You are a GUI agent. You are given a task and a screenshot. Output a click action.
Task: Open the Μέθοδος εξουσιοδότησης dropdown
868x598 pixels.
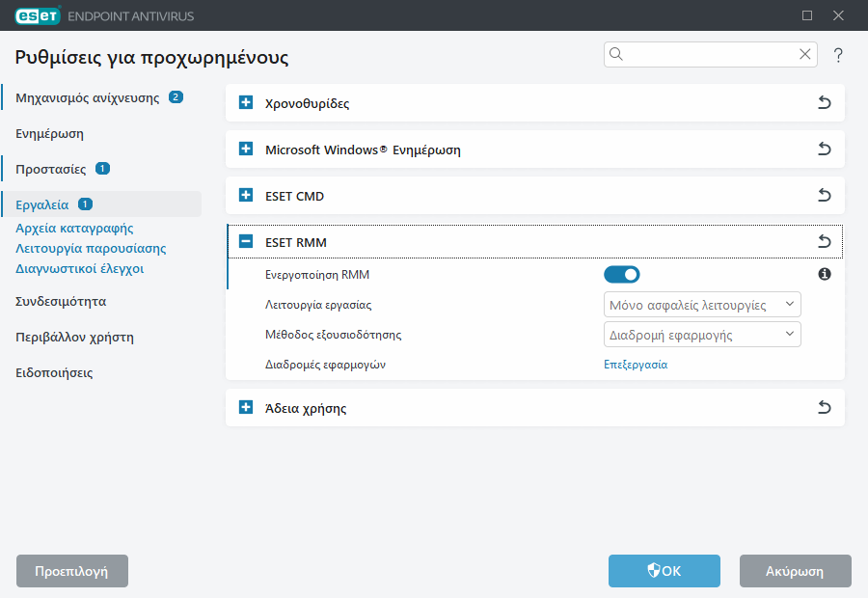tap(702, 335)
